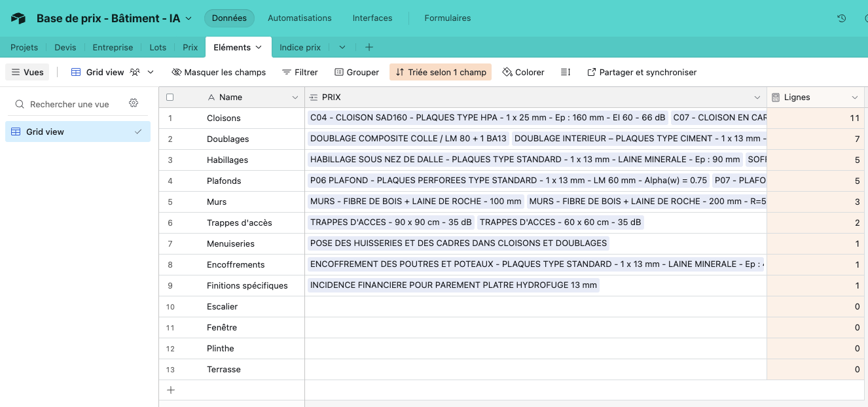Click the add new row plus icon

click(171, 390)
